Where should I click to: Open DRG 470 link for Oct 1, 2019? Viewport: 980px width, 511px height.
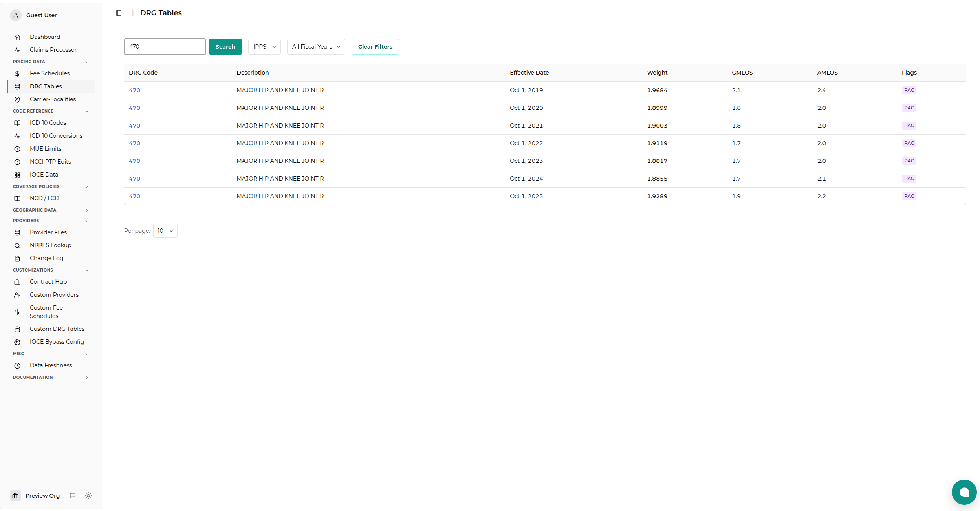(134, 90)
